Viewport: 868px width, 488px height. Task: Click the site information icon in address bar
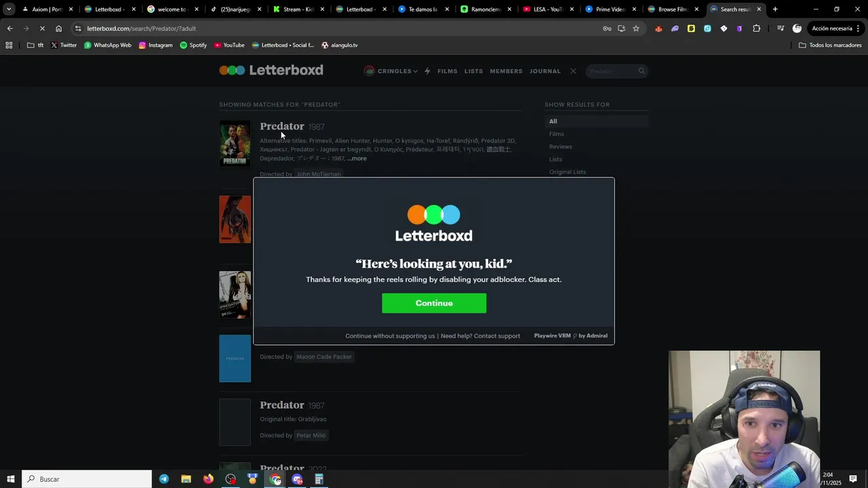(x=78, y=28)
